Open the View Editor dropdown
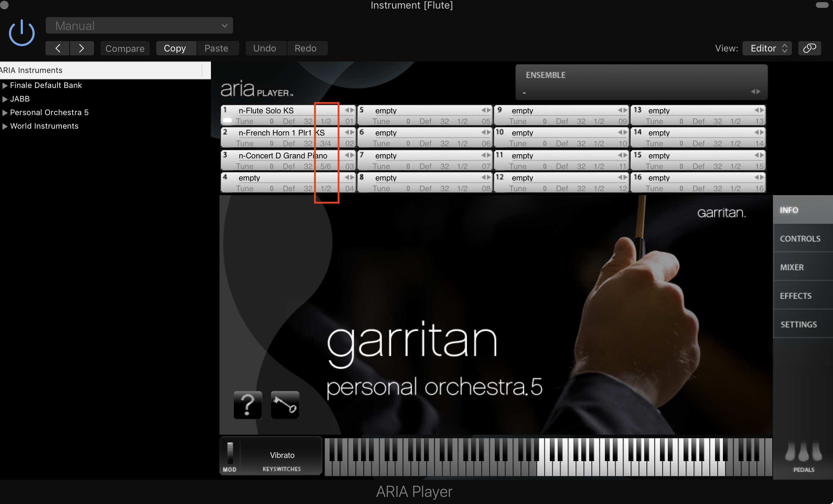Screen dimensions: 833x504 coord(767,48)
